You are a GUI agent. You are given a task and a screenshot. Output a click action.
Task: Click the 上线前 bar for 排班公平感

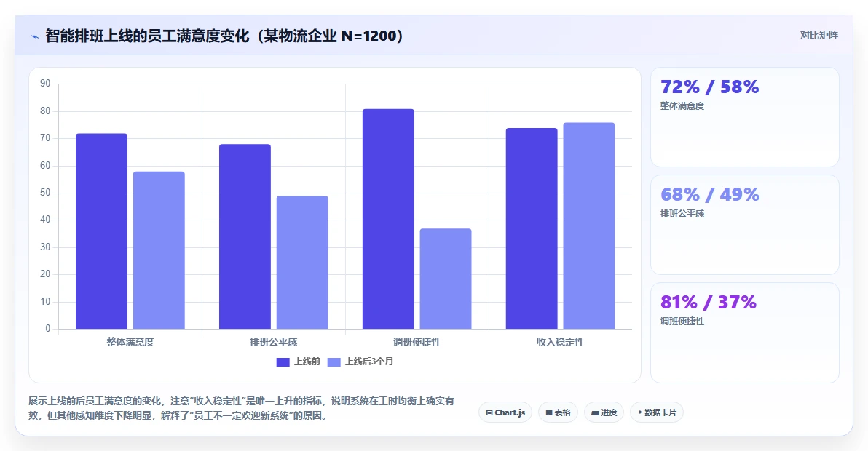[245, 236]
